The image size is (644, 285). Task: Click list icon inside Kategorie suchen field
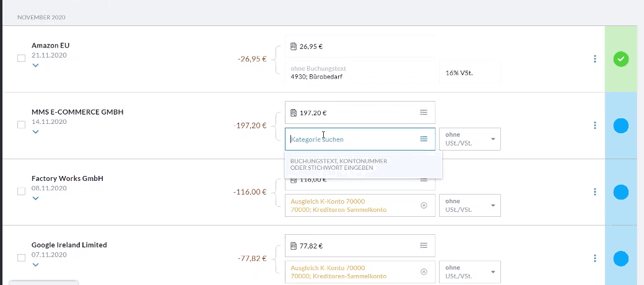424,139
